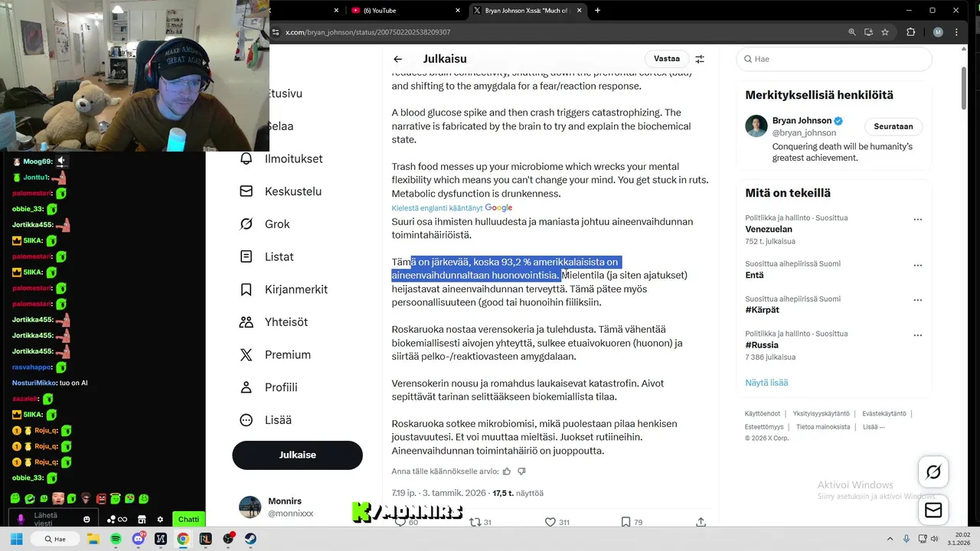This screenshot has width=980, height=551.
Task: Focus the Hae search field on X
Action: pyautogui.click(x=834, y=59)
